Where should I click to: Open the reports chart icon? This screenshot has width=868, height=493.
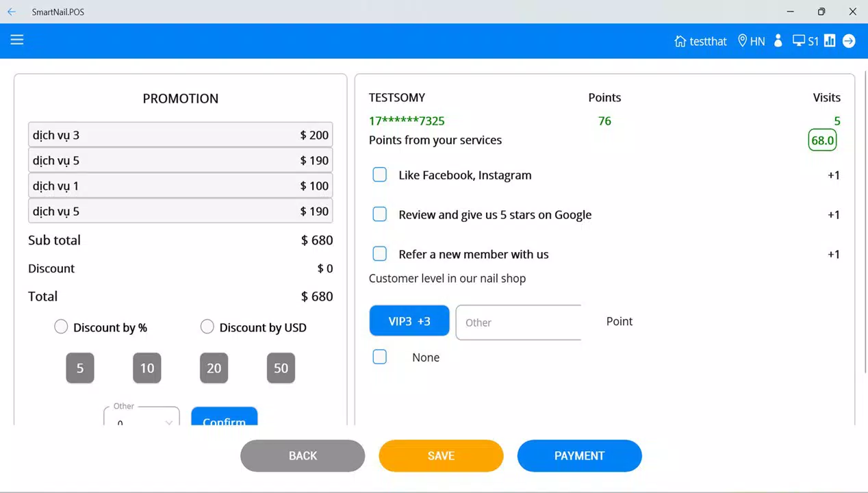[x=830, y=41]
